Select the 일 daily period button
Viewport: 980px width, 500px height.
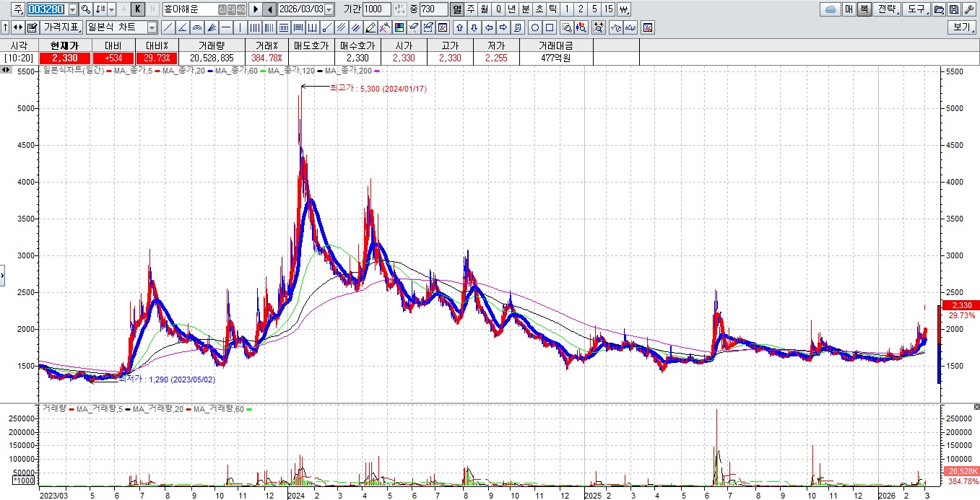[456, 9]
